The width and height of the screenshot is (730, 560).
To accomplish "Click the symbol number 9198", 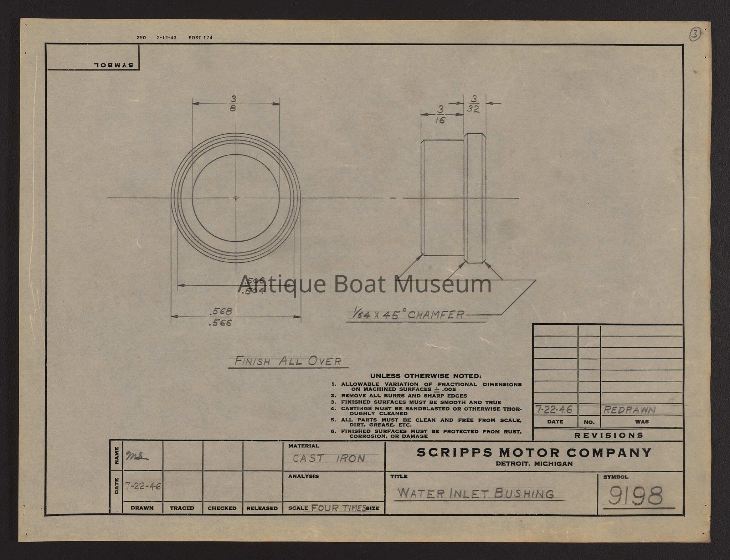I will [x=636, y=496].
